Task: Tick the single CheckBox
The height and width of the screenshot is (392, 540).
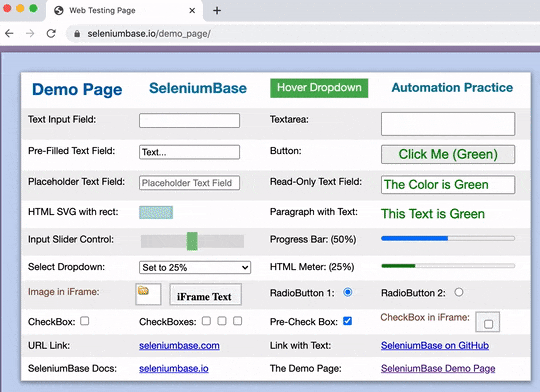Action: coord(85,321)
